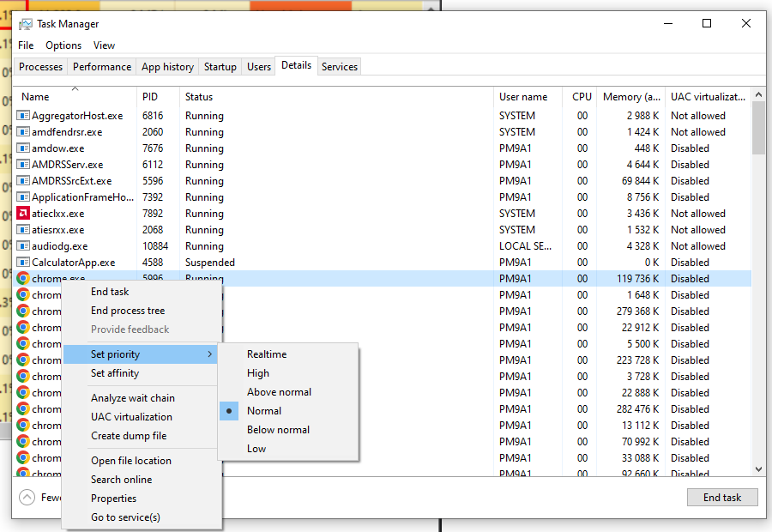Screen dimensions: 772x532
Task: Click the red atieclxx.exe AMD icon
Action: [23, 214]
